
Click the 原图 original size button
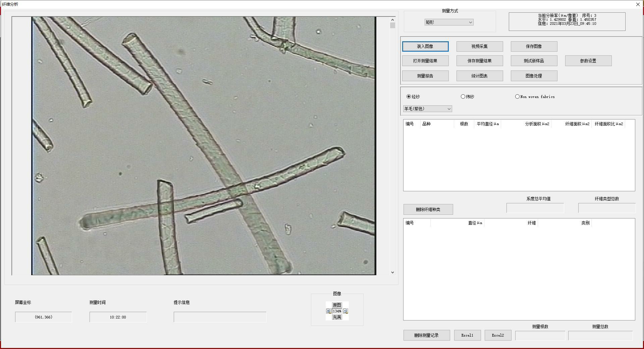337,305
